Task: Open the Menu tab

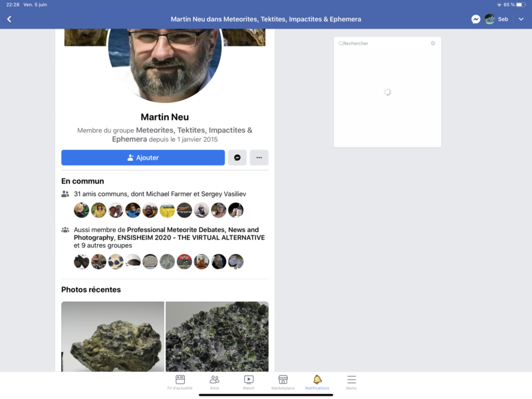Action: 351,382
